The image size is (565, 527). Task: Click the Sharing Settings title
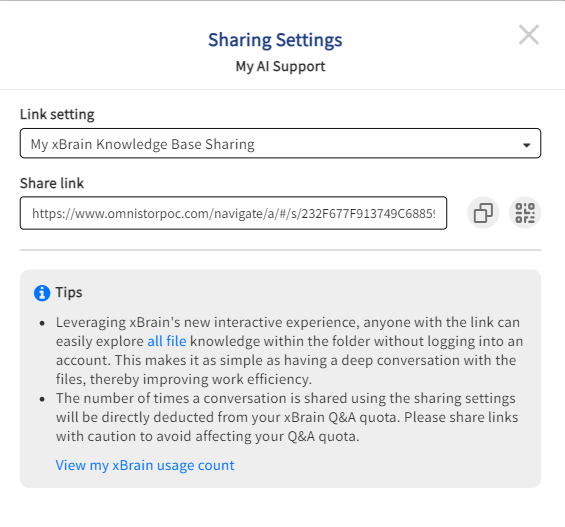click(275, 40)
